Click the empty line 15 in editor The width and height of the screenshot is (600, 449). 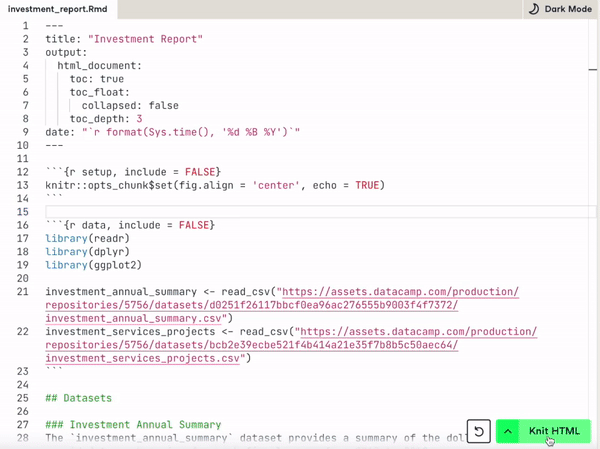click(321, 212)
